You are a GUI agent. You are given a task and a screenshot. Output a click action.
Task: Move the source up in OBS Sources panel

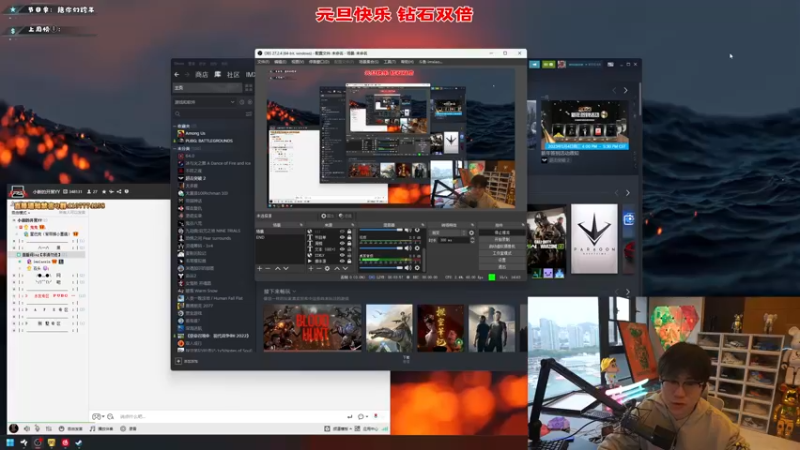(x=337, y=268)
